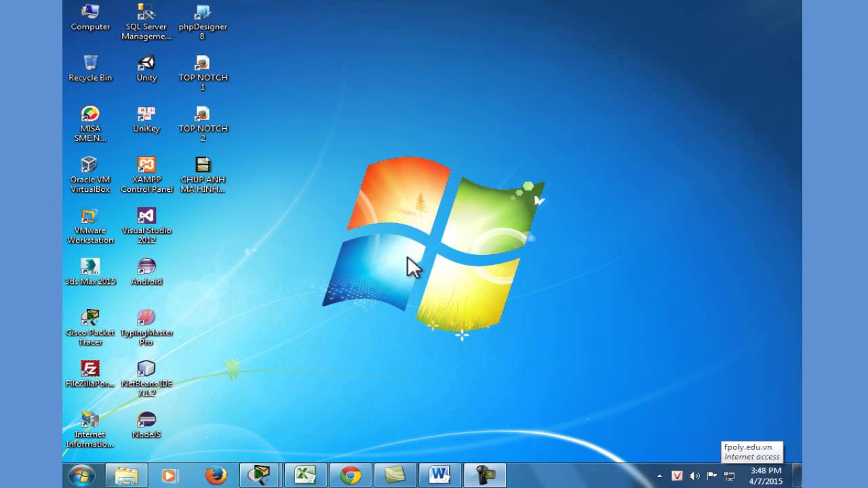Launch Visual Studio 2012 shortcut
Image resolution: width=868 pixels, height=488 pixels.
click(146, 226)
